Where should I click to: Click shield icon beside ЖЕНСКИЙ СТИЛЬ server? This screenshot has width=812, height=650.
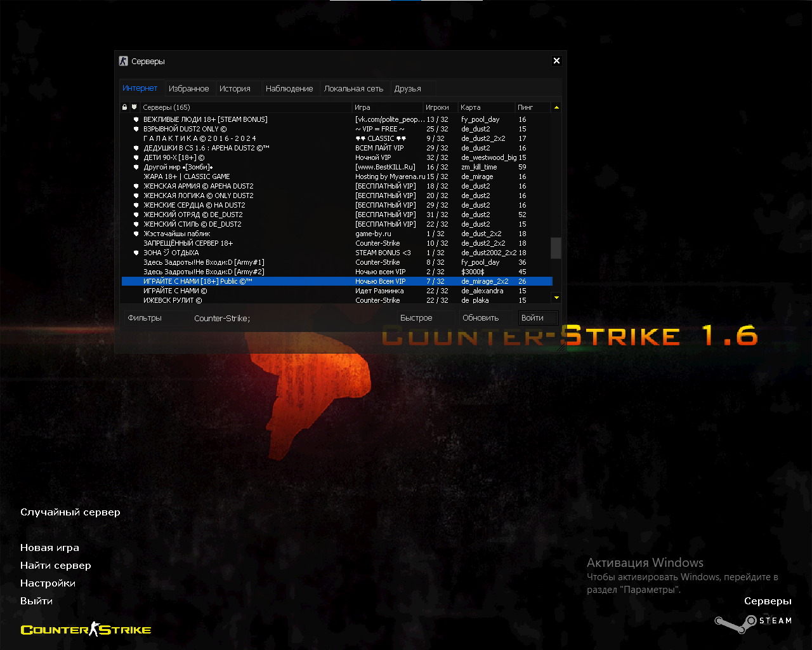click(x=136, y=224)
